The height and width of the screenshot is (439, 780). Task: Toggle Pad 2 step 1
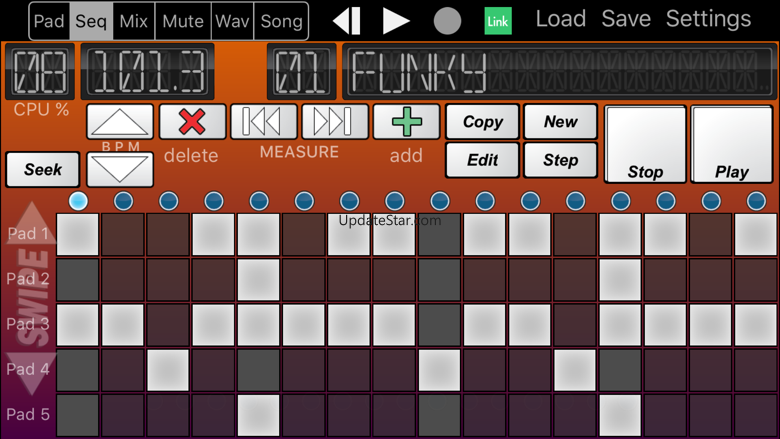78,280
